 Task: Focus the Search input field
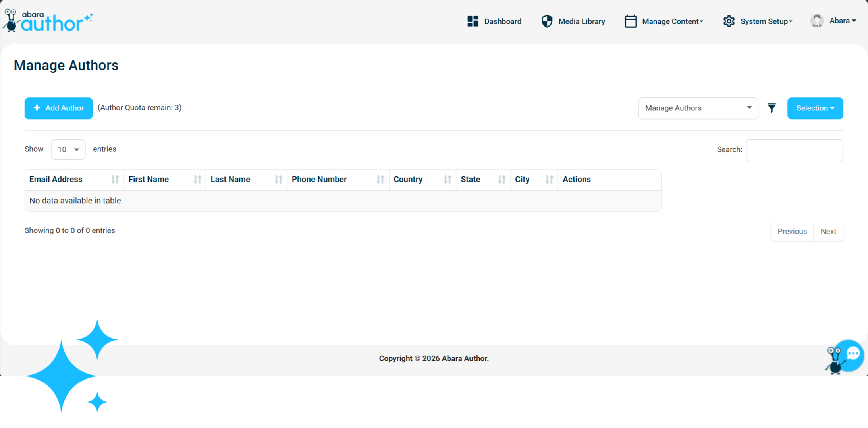point(795,150)
